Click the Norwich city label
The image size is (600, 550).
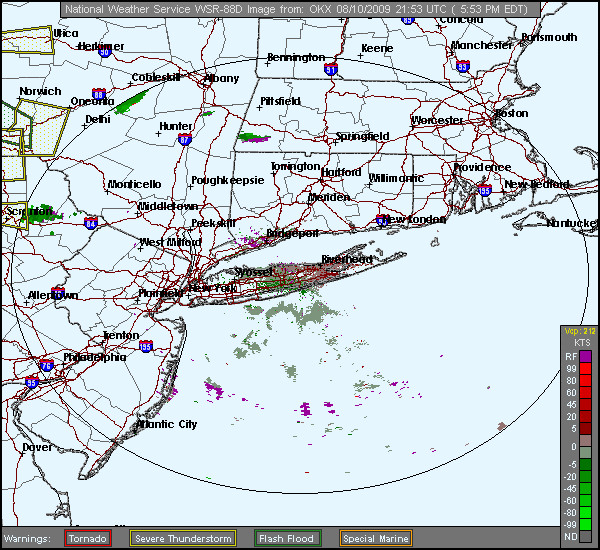point(40,91)
